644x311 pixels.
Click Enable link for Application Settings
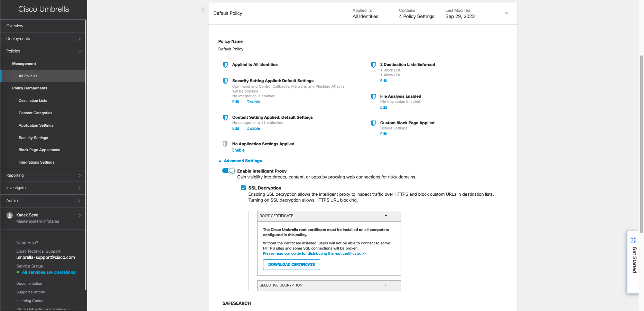[238, 150]
